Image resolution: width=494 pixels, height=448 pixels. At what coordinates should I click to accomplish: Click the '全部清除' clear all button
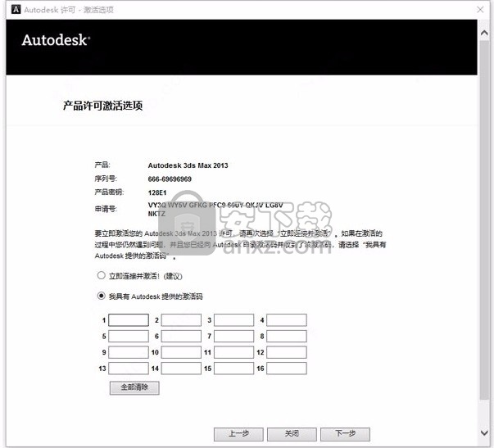click(x=134, y=387)
